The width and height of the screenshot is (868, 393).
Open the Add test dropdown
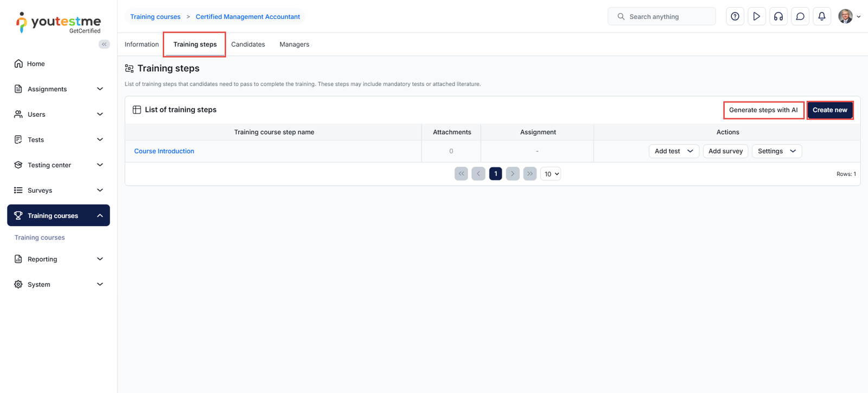click(x=674, y=151)
